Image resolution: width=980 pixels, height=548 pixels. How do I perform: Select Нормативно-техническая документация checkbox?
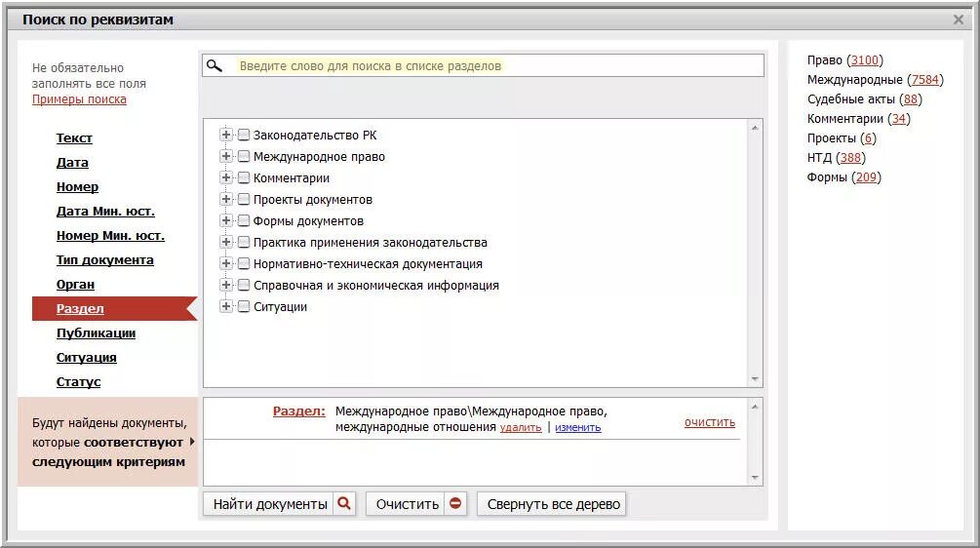pos(244,263)
